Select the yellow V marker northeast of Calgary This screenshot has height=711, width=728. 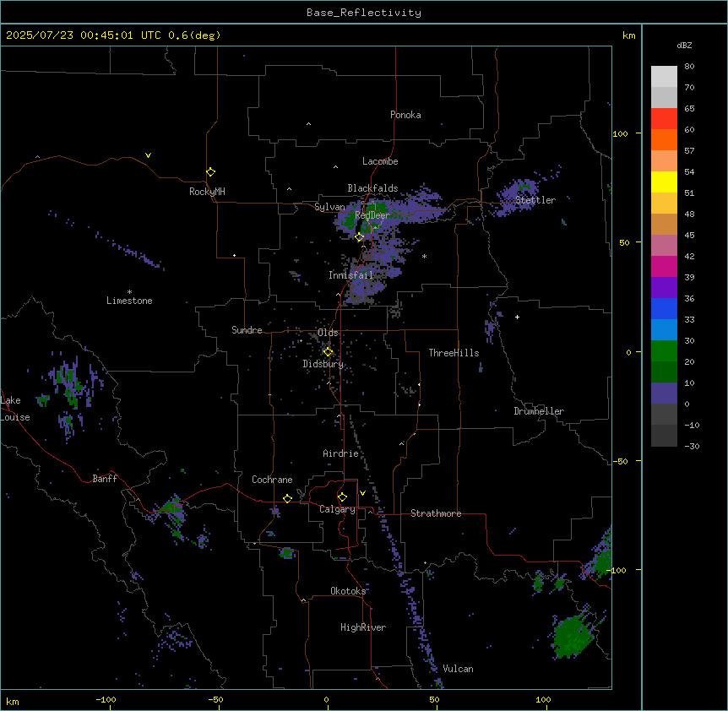[x=362, y=493]
